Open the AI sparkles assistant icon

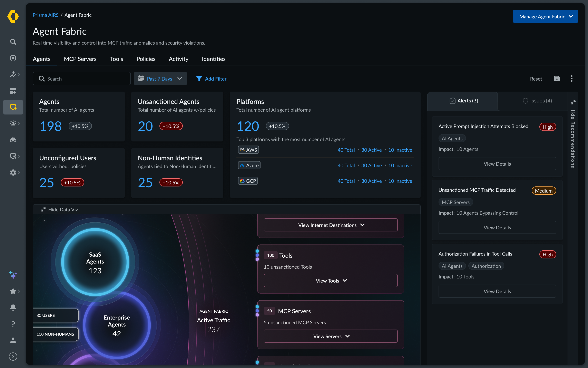[13, 275]
